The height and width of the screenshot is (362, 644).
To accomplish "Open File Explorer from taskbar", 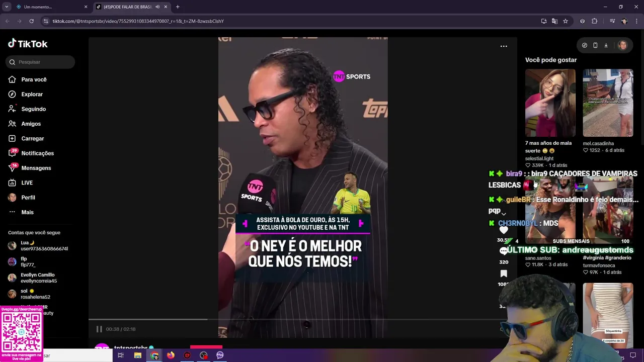I will tap(137, 355).
